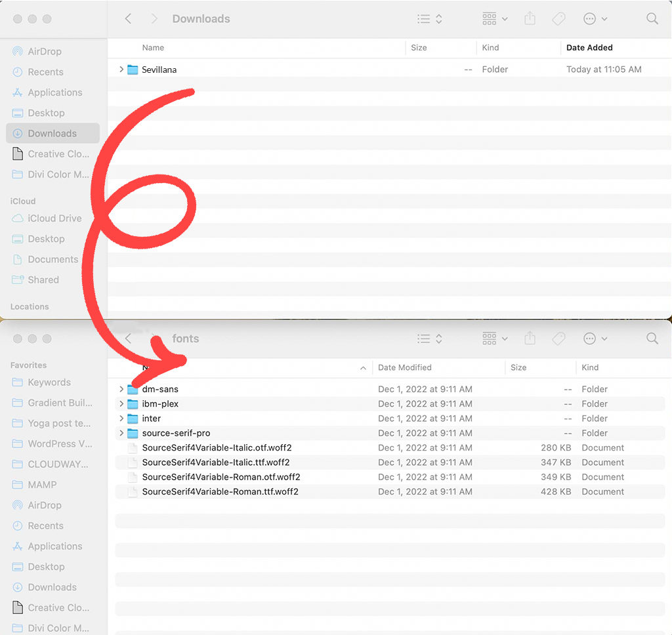The image size is (672, 635).
Task: Open Recents in the Downloads window sidebar
Action: pos(45,72)
